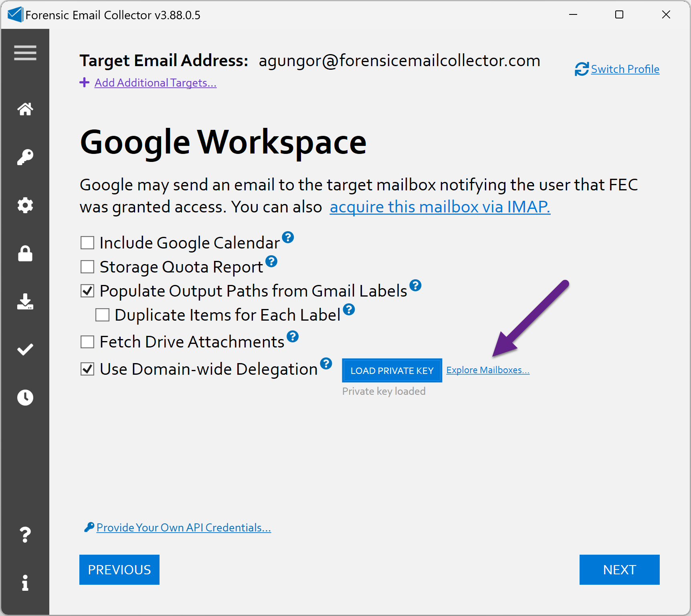Click help icon beside Populate Output Paths
Viewport: 691px width, 616px height.
click(415, 285)
